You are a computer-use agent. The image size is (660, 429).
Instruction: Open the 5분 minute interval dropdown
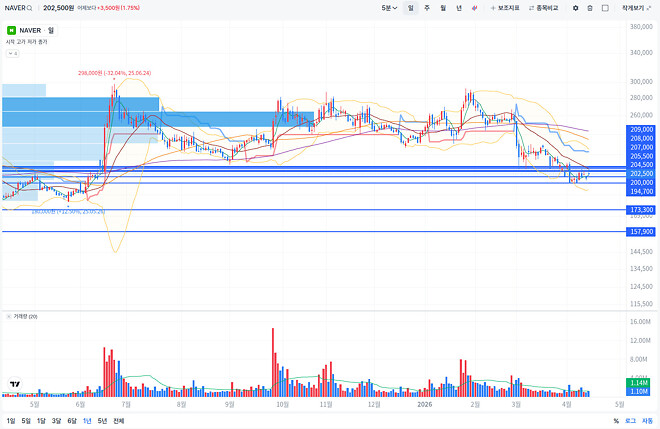point(389,8)
